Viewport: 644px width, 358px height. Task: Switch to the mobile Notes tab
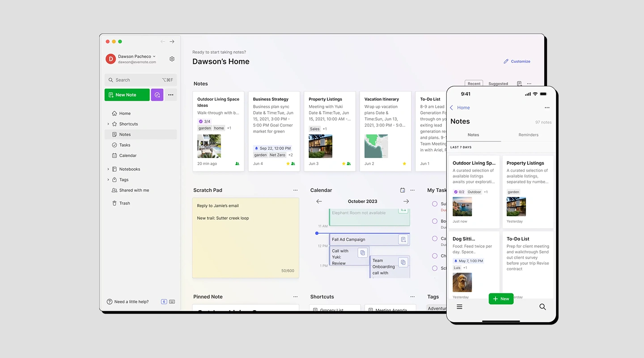point(473,135)
